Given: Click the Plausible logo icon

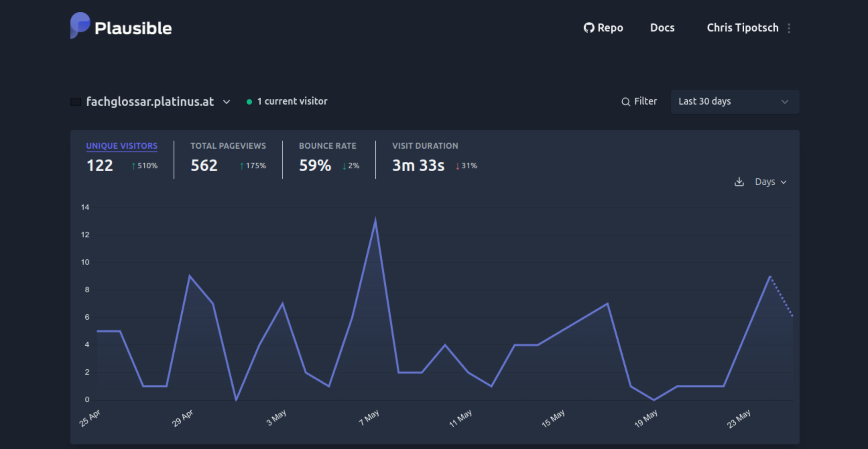Looking at the screenshot, I should click(x=80, y=25).
